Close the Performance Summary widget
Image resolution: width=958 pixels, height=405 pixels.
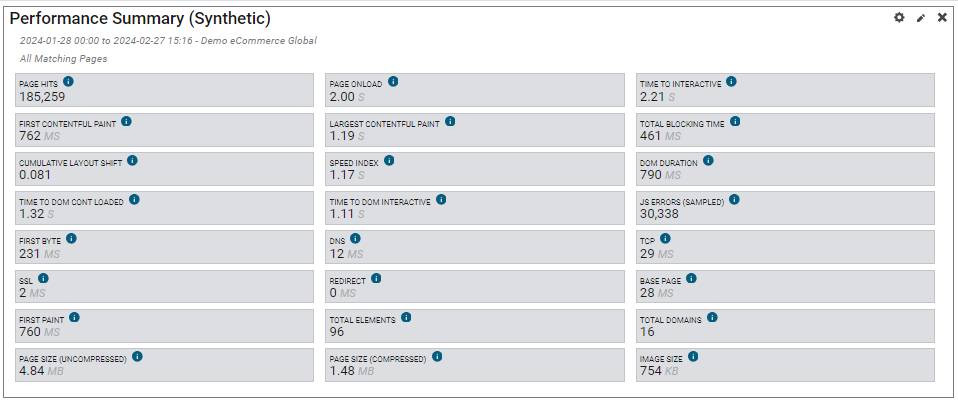pyautogui.click(x=942, y=18)
